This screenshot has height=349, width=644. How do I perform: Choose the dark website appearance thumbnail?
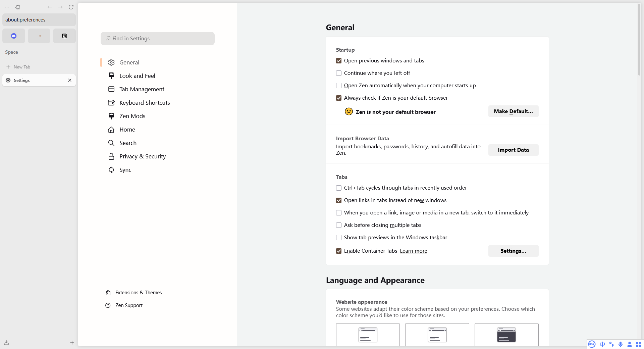coord(506,335)
